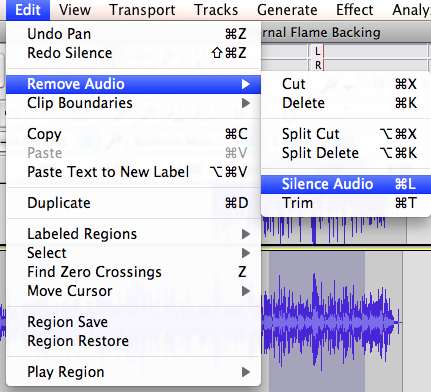Open the Generate menu
The height and width of the screenshot is (392, 431).
(x=287, y=10)
